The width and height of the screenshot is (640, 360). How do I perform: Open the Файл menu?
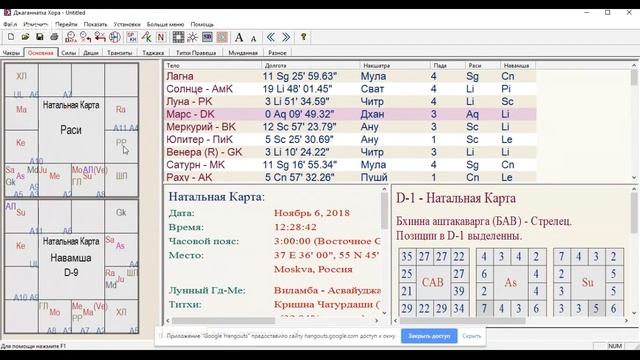point(10,24)
